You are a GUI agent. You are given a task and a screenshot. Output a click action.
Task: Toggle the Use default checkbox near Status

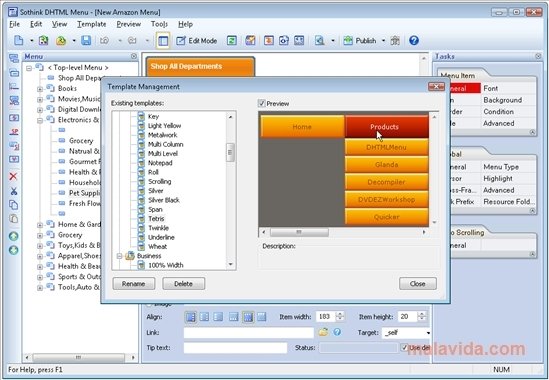(404, 347)
